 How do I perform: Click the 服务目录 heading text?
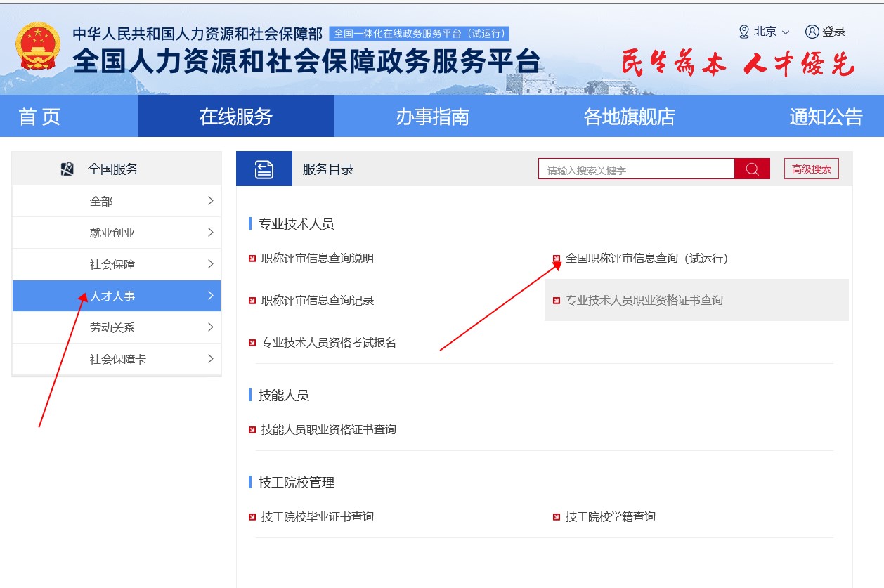[x=328, y=169]
